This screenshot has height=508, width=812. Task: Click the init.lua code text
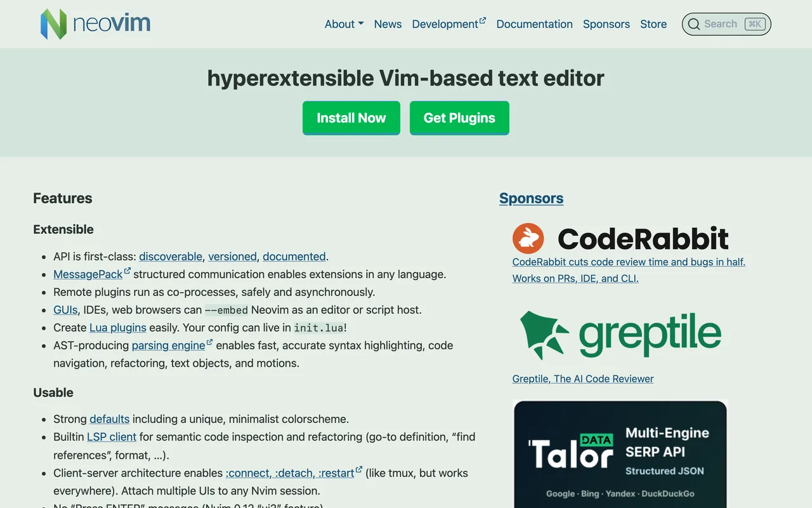[318, 328]
